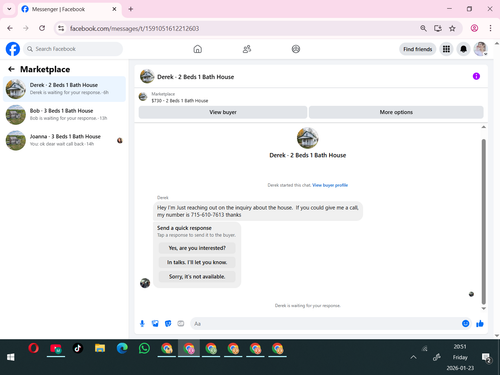Click the chat scrollbar down arrow
Screen dimensions: 500x375
tap(484, 309)
